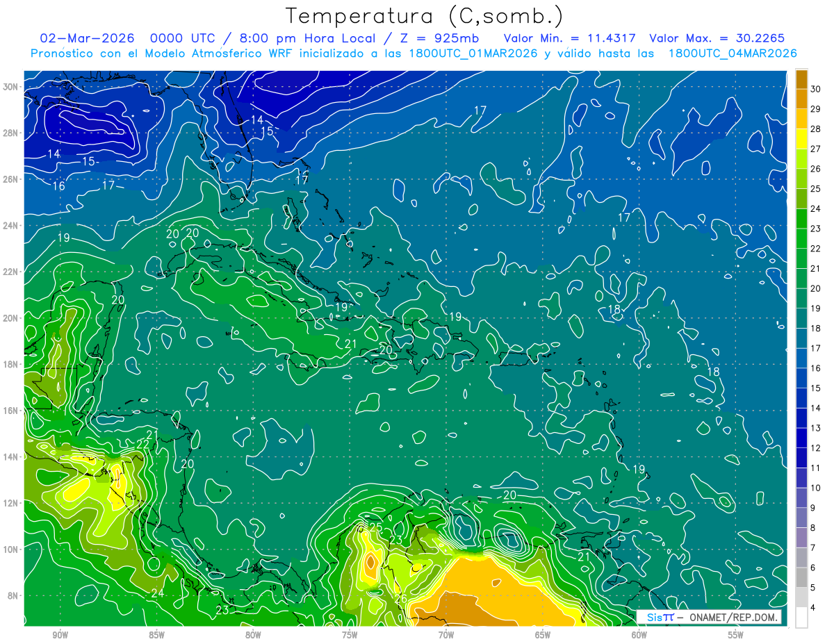Image resolution: width=834 pixels, height=644 pixels.
Task: Click the '16' contour label on the map
Action: (x=59, y=186)
